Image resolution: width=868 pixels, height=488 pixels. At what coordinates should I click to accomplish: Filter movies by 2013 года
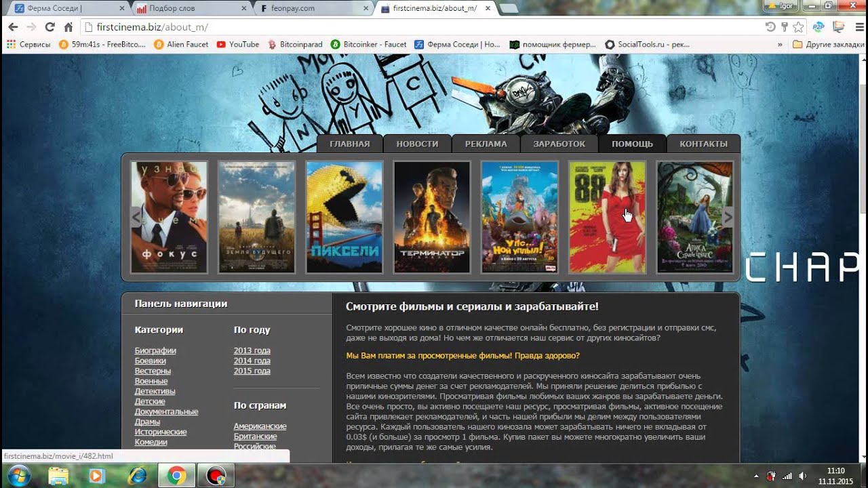click(252, 350)
